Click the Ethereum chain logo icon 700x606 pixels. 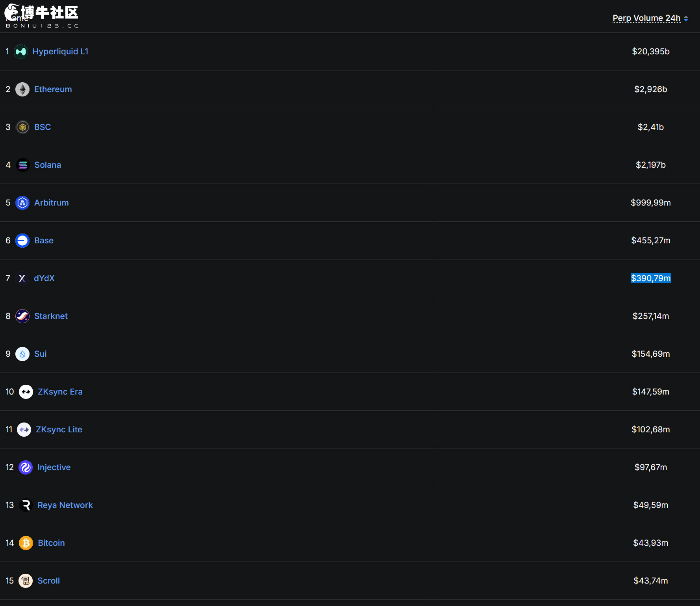[22, 89]
